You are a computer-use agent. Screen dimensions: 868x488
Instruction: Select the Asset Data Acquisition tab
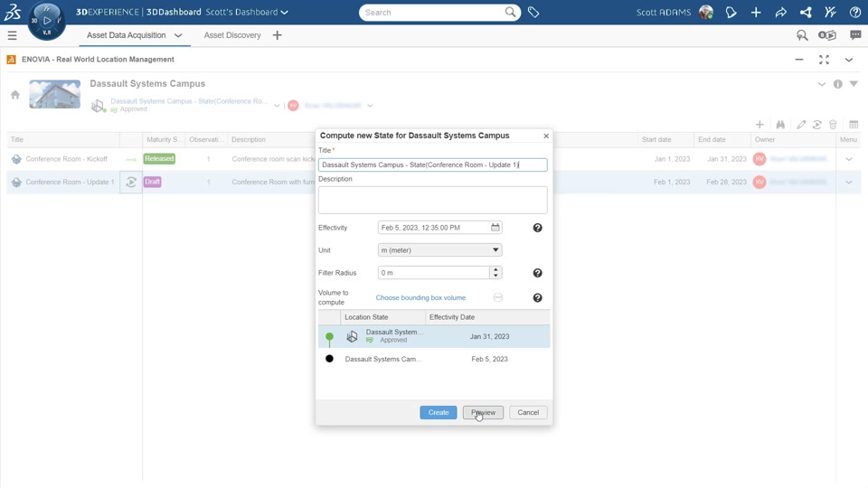127,35
